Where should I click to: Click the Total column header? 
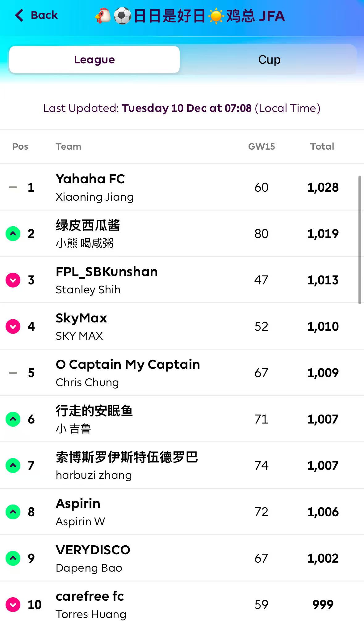[x=322, y=147]
